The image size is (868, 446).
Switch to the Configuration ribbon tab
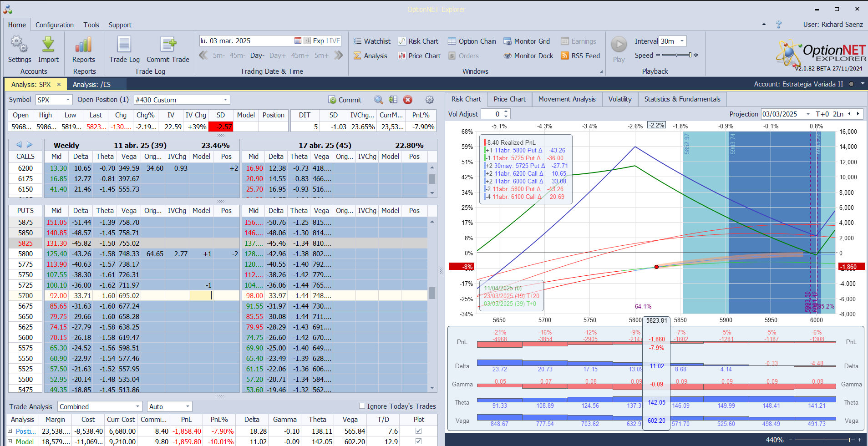coord(55,25)
